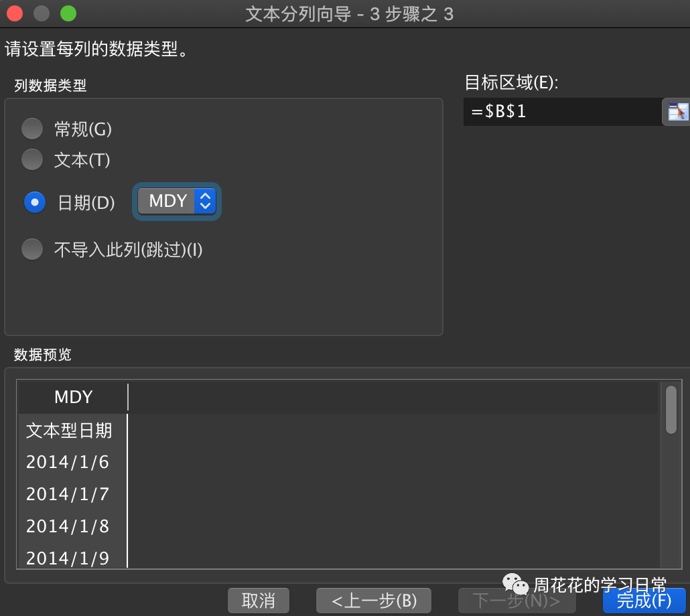Click the 2014/1/6 preview row
Image resolution: width=690 pixels, height=616 pixels.
tap(72, 462)
